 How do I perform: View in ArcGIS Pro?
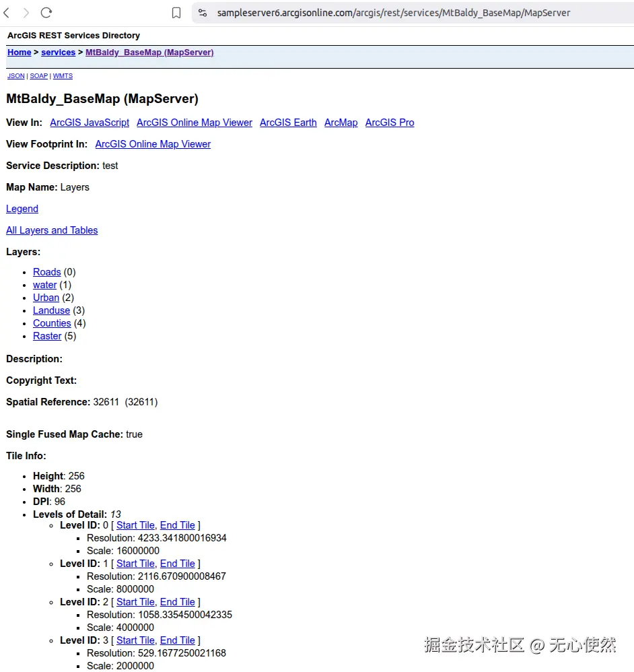[x=390, y=123]
